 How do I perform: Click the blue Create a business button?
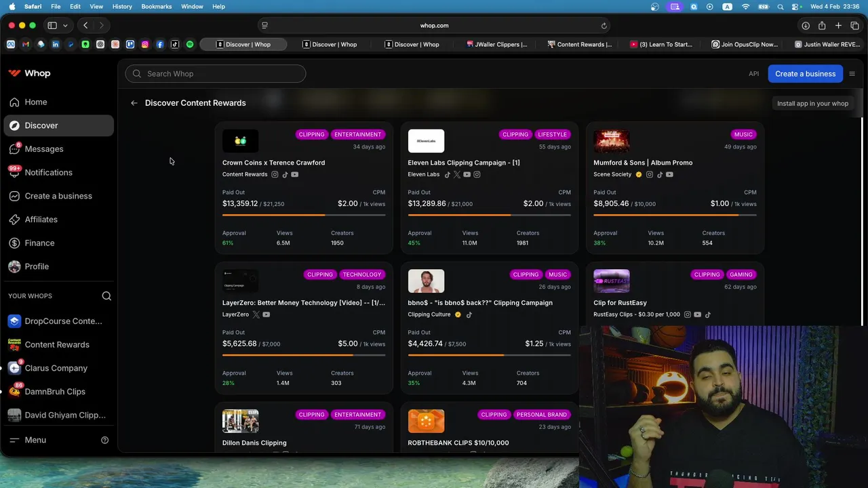[805, 74]
